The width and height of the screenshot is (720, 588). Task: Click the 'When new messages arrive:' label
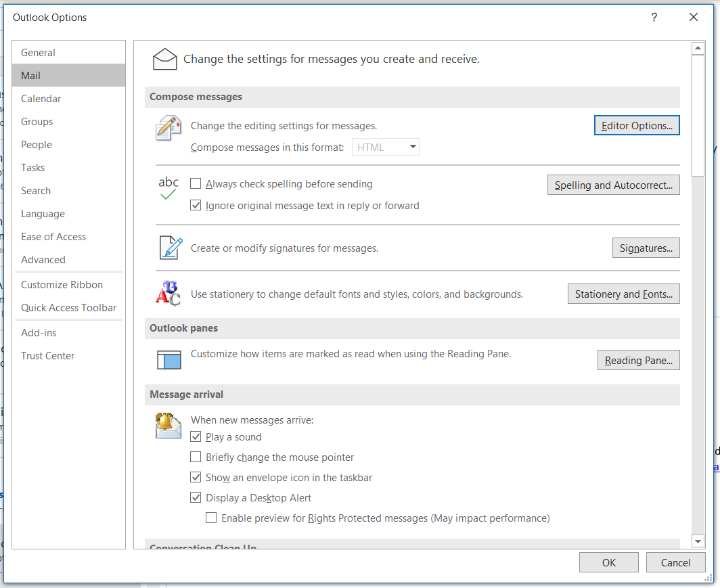coord(252,420)
